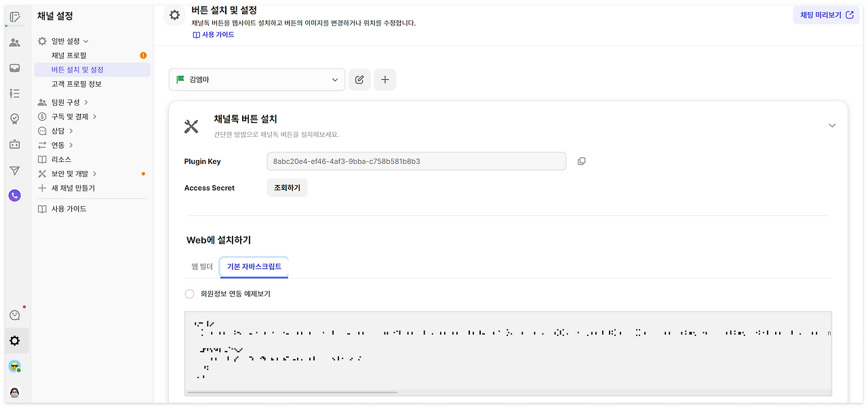Collapse the 채널톡 버튼 설치 section chevron

[832, 125]
